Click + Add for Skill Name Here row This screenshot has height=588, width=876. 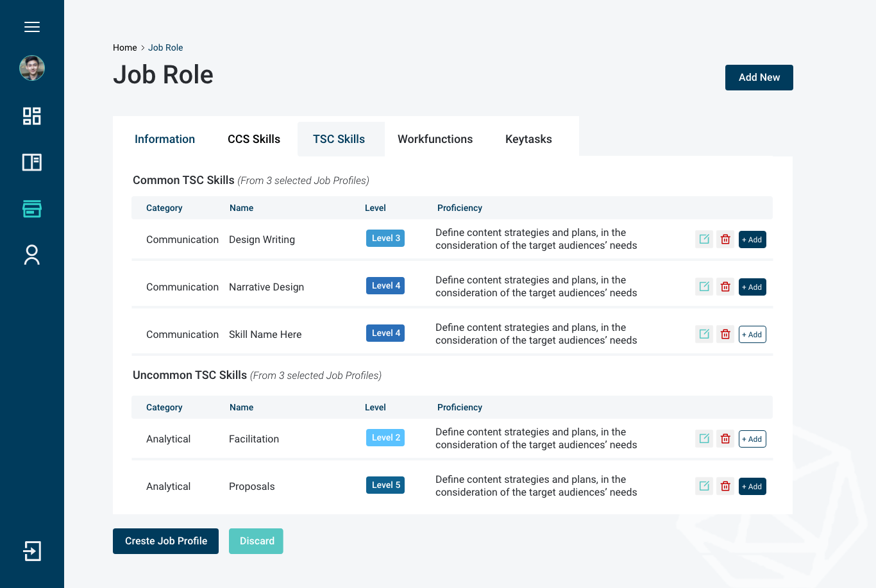pos(752,334)
